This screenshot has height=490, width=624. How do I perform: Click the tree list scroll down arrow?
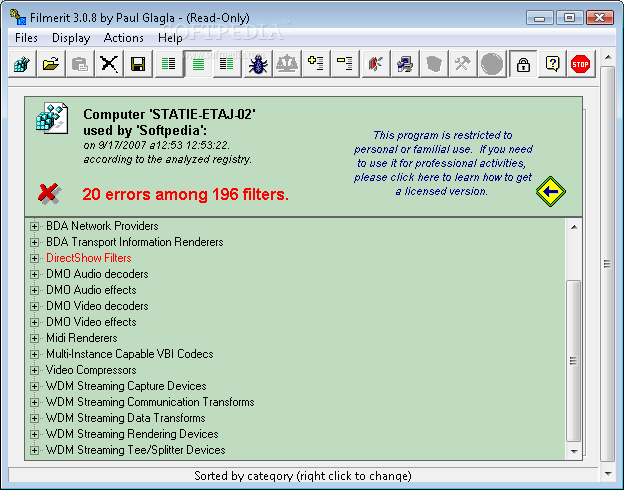pyautogui.click(x=574, y=451)
